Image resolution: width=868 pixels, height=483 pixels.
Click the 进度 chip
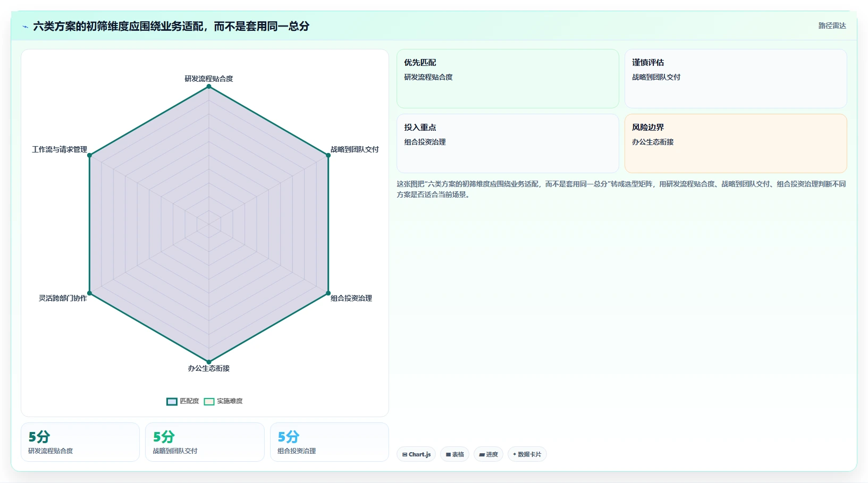point(488,454)
